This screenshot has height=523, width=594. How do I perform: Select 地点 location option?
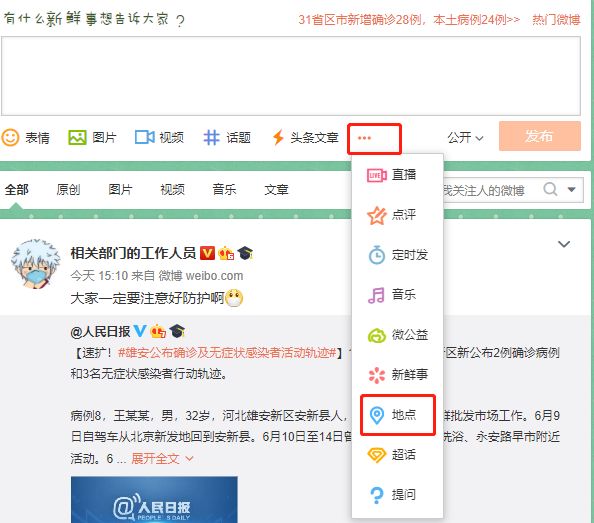pos(397,415)
